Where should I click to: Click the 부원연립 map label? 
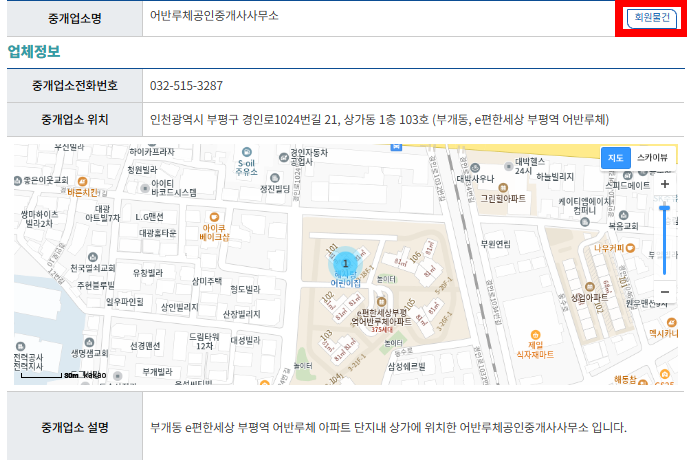pos(496,244)
